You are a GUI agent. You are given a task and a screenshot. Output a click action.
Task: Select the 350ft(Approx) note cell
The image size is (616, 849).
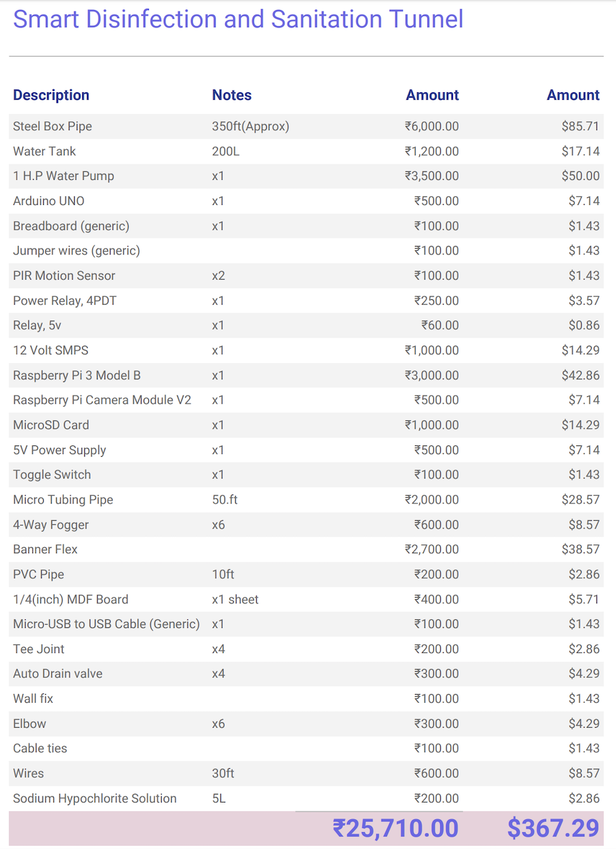[251, 126]
